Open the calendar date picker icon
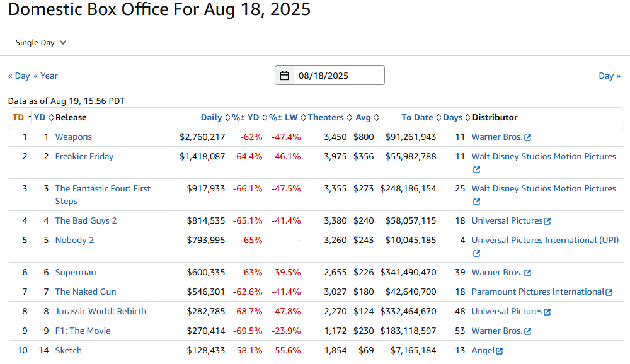 [285, 76]
